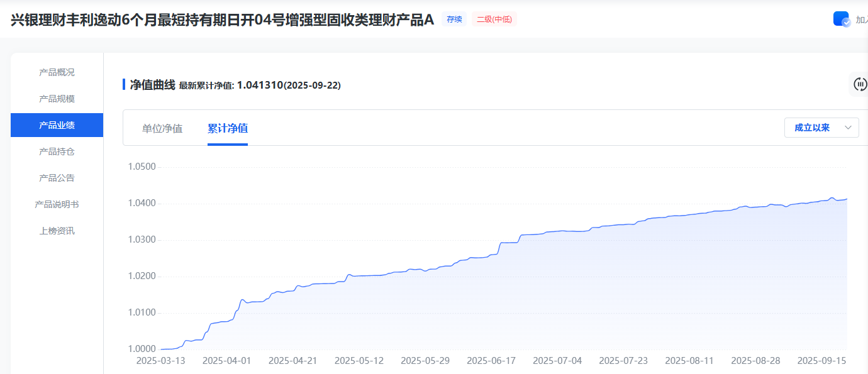Screen dimensions: 868x374
Task: Click the 二级(中低) risk level tag
Action: (x=494, y=19)
